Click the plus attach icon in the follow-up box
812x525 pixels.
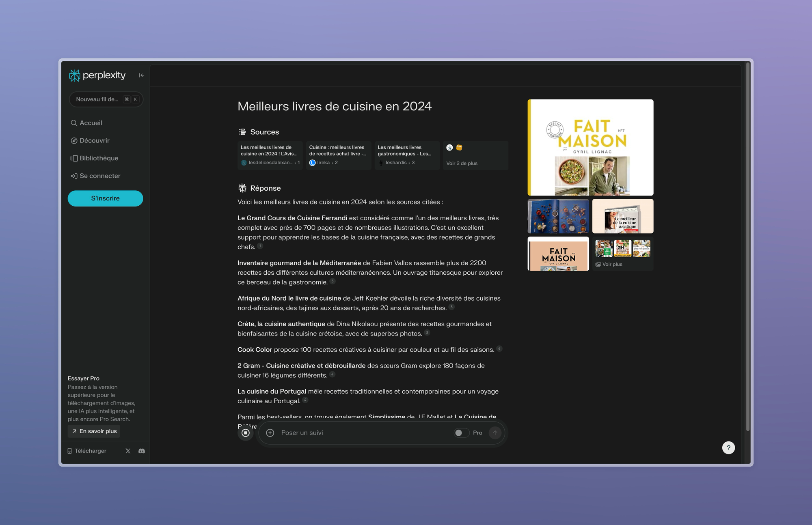270,433
